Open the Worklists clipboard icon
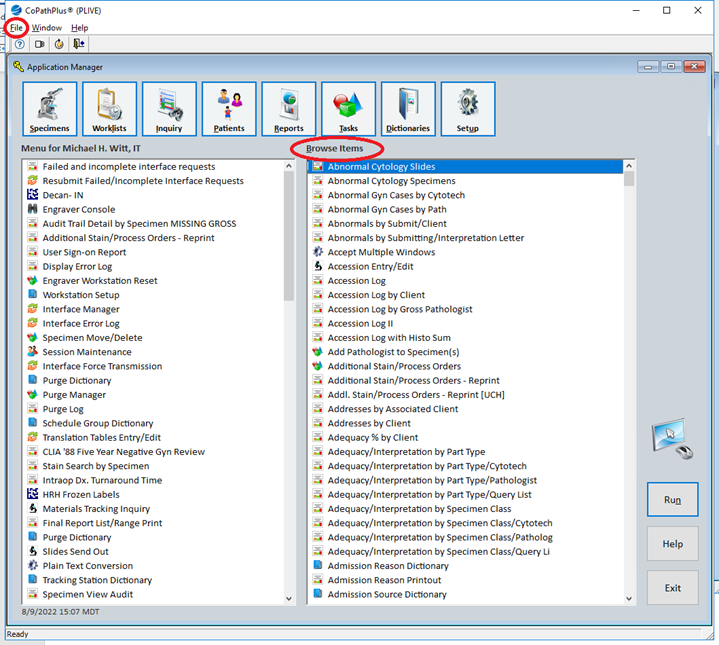Image resolution: width=719 pixels, height=645 pixels. click(110, 109)
